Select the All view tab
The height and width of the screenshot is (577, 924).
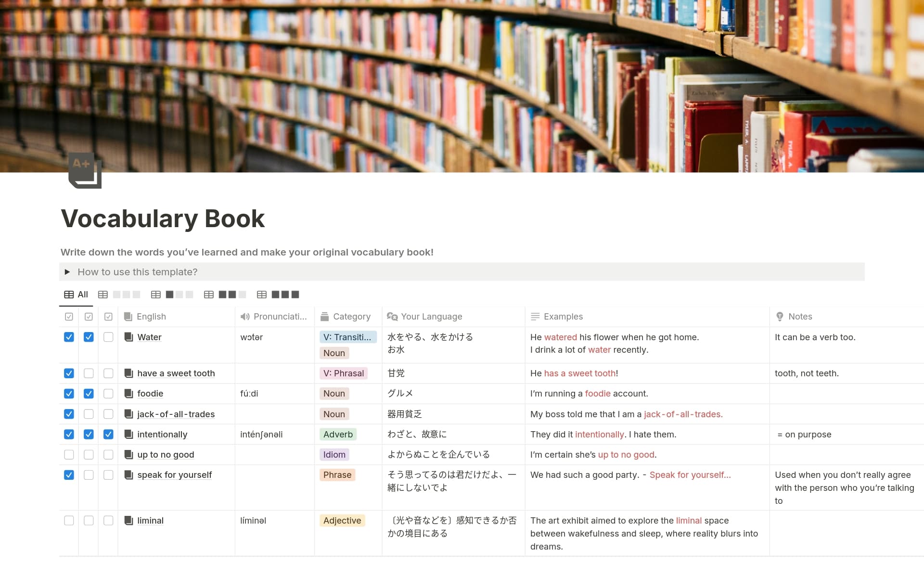[77, 295]
